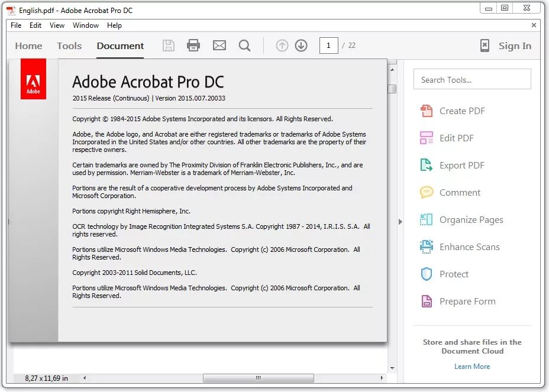Click the Store and share files text
Screen dimensions: 549x392
(x=472, y=346)
